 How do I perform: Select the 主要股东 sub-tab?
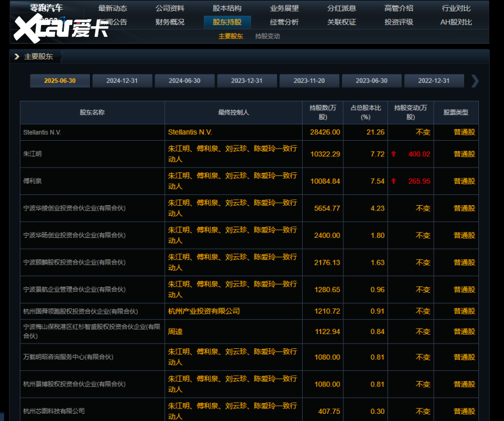(231, 36)
